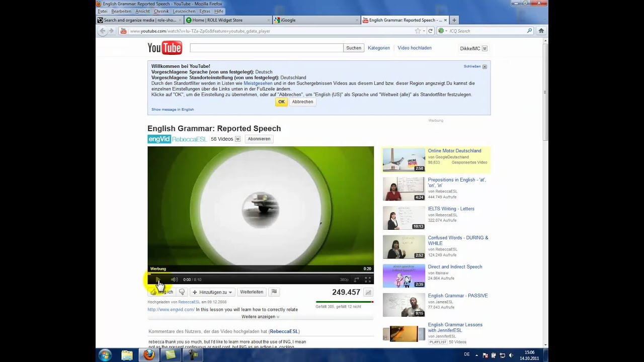The width and height of the screenshot is (644, 362).
Task: Play the Reported Speech video
Action: tap(157, 280)
